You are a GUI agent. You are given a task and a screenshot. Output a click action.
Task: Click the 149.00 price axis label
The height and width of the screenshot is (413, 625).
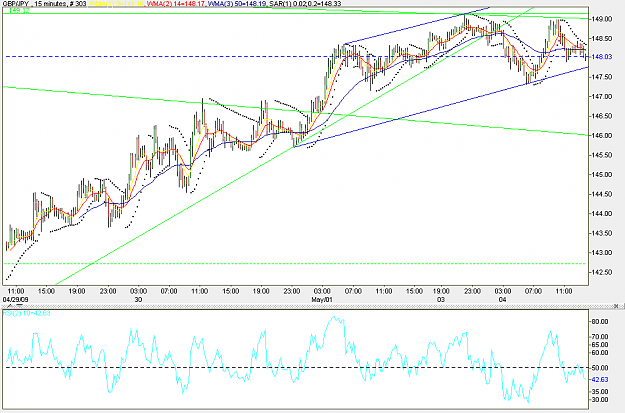[602, 19]
